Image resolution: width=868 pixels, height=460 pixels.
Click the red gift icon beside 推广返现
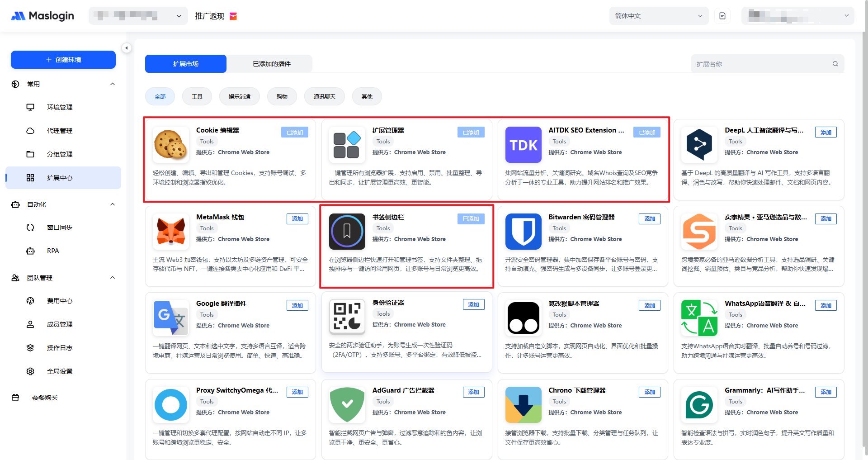tap(233, 16)
